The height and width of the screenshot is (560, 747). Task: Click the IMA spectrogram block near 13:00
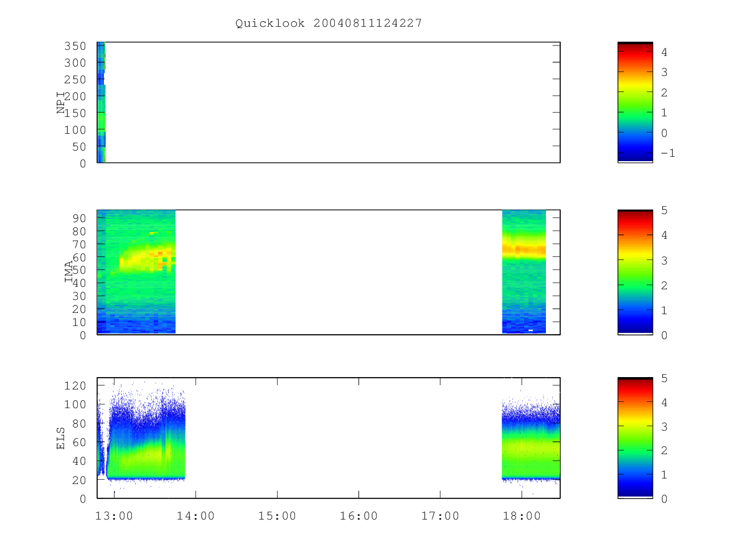(136, 272)
